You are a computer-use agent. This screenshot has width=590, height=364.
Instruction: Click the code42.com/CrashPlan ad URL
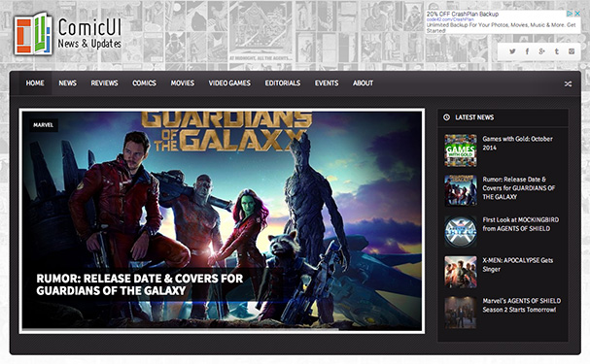coord(450,19)
